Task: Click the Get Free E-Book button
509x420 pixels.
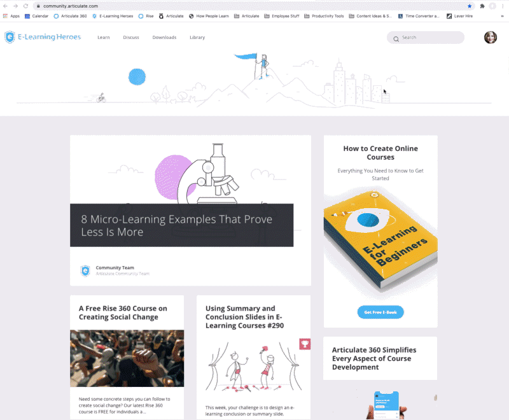Action: click(380, 312)
